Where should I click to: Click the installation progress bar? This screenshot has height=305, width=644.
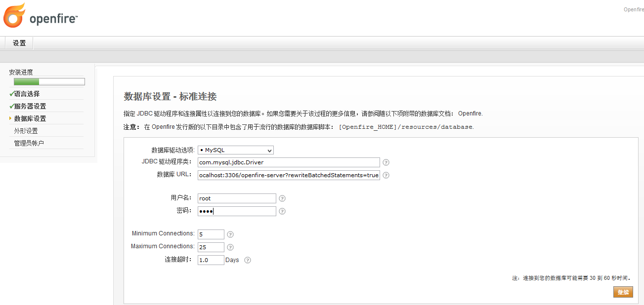pos(49,81)
